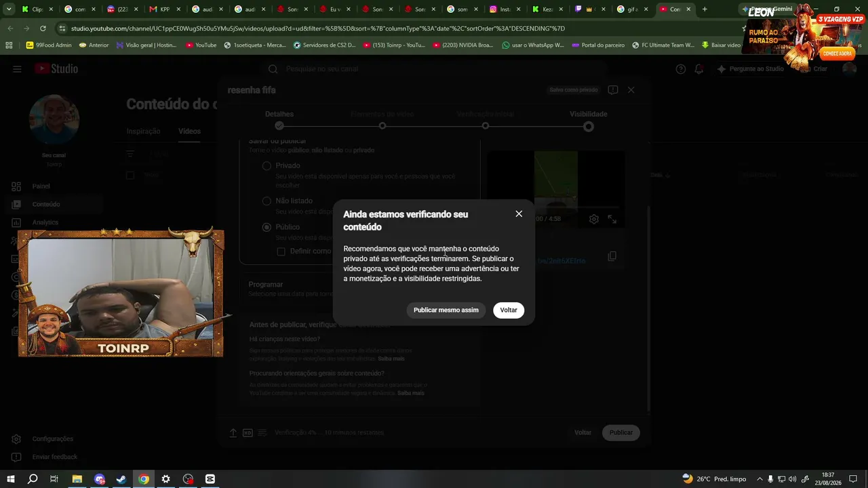The image size is (868, 488).
Task: Open the Windows Start menu
Action: [x=10, y=479]
